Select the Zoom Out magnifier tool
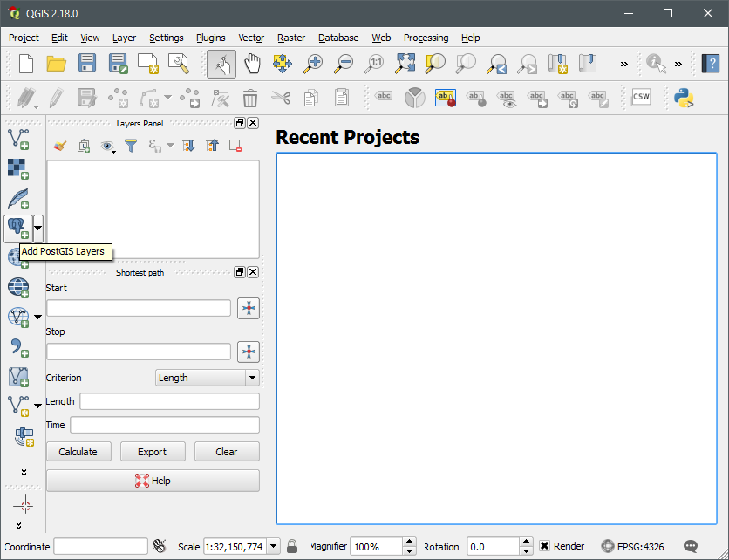This screenshot has height=560, width=729. coord(344,64)
